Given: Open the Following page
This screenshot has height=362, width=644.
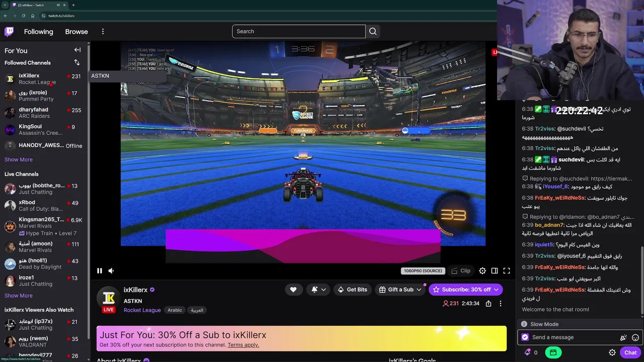Looking at the screenshot, I should point(38,32).
